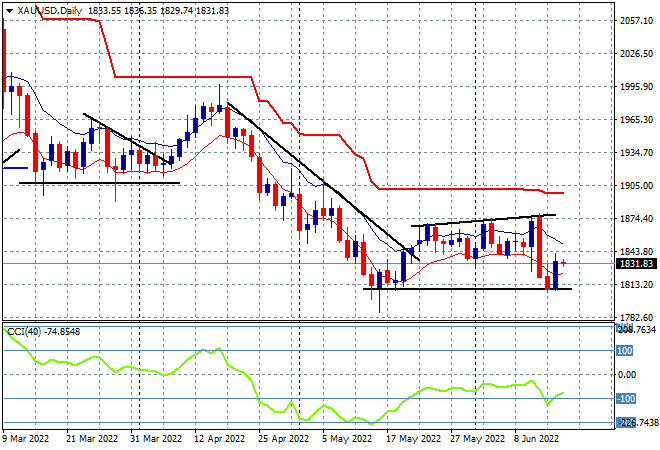Viewport: 660px width, 450px height.
Task: Click the 2026.50 price axis label
Action: [636, 53]
